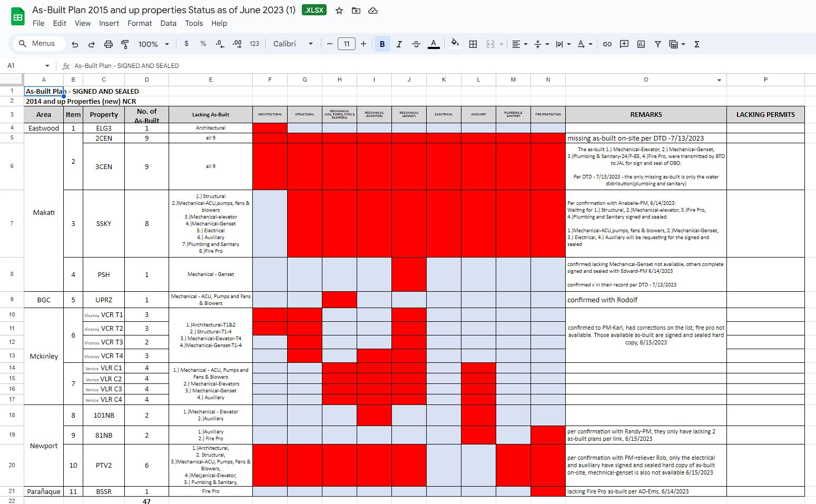Format as percent
The width and height of the screenshot is (816, 504).
[203, 44]
